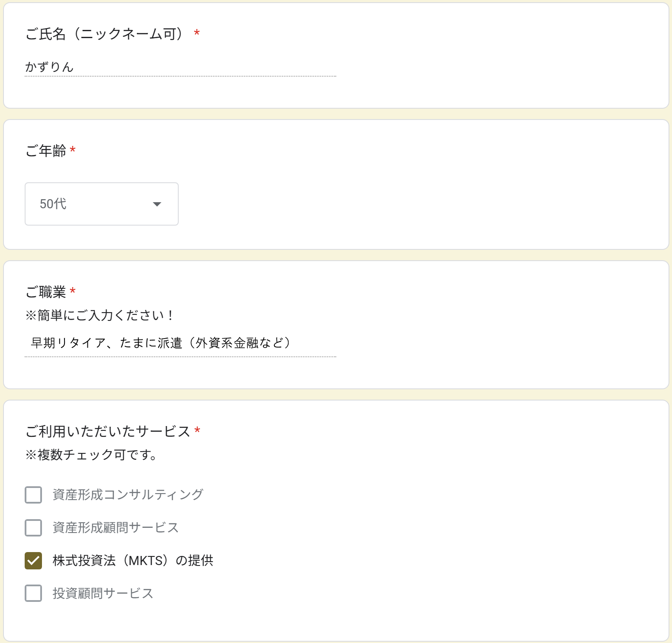672x643 pixels.
Task: Click the ご職業 question title
Action: click(x=46, y=292)
